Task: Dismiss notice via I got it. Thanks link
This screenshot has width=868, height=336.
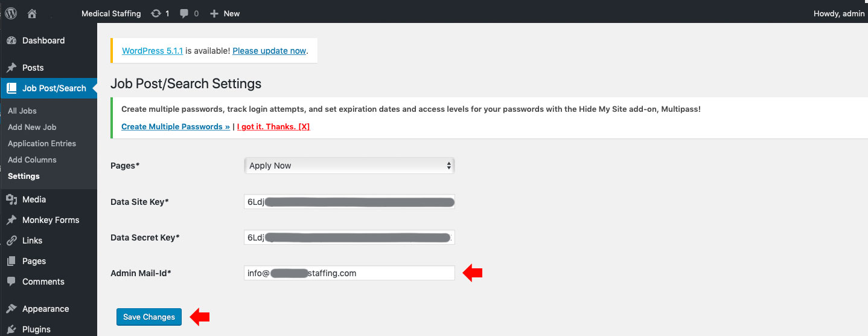Action: [273, 126]
